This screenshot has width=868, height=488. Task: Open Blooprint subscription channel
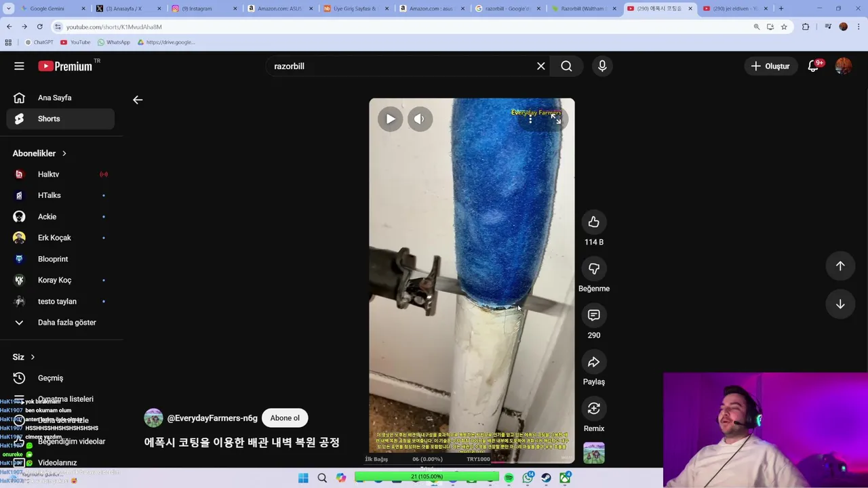(60, 259)
